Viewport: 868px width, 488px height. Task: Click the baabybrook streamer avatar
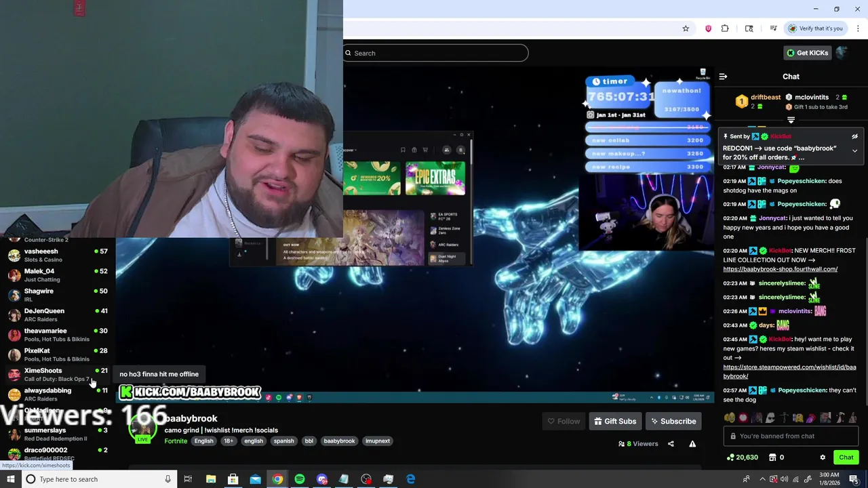coord(143,428)
